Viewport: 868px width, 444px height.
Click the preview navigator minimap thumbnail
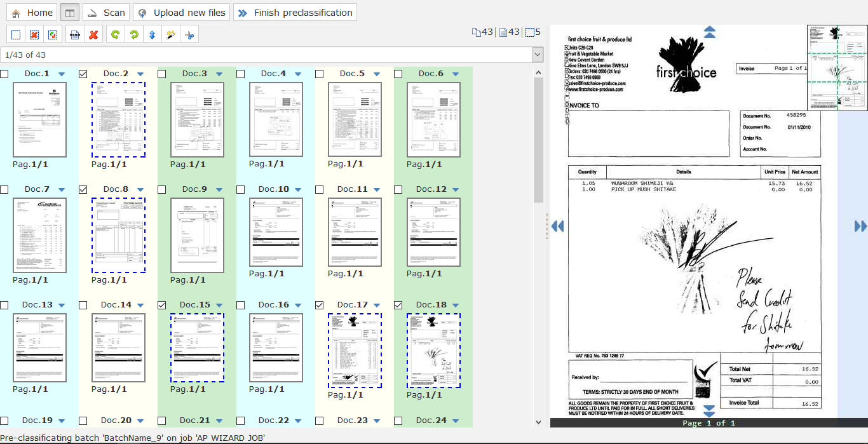click(837, 68)
